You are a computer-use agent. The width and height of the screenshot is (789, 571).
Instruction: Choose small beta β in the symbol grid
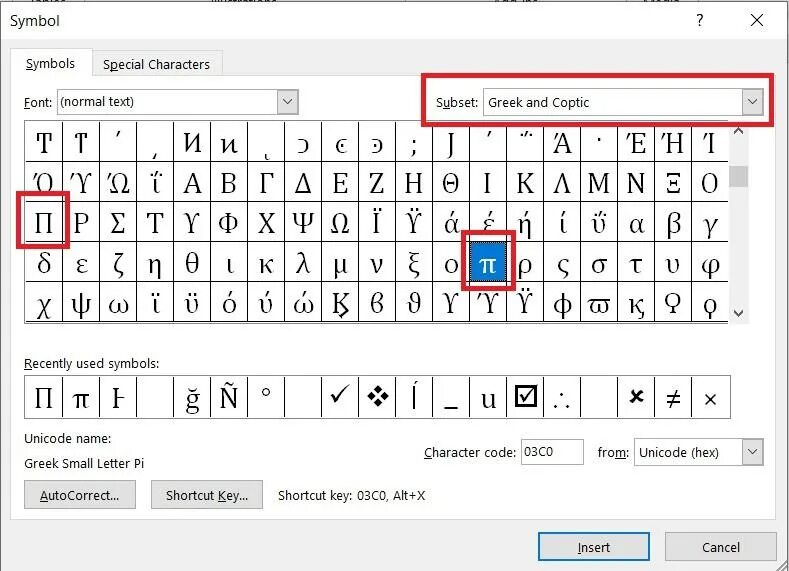673,222
